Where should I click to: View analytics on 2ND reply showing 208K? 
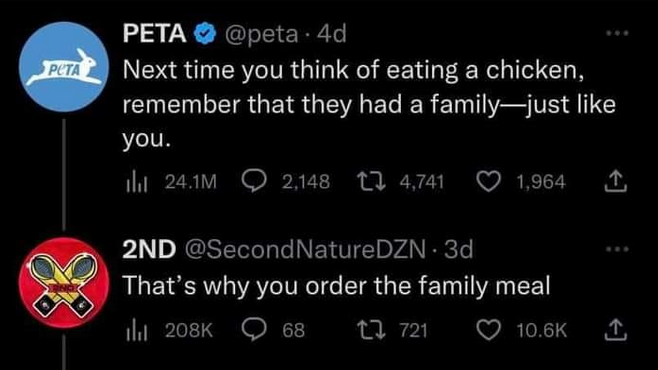click(170, 330)
